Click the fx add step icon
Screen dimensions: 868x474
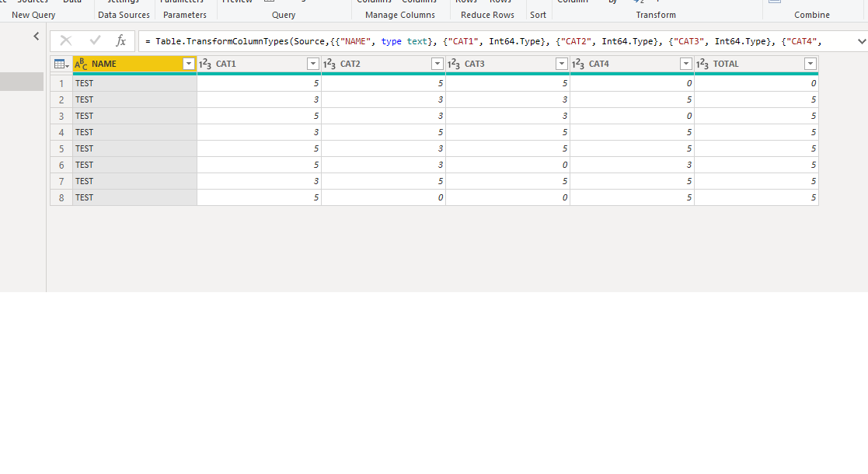120,40
